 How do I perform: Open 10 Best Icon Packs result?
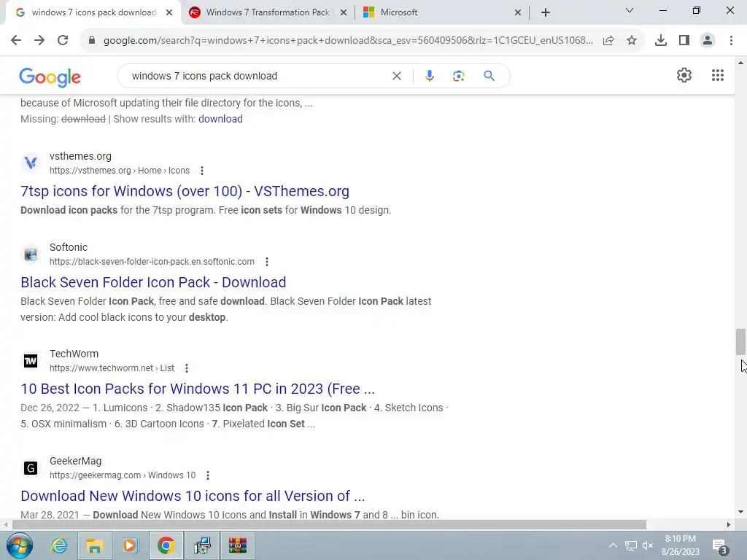pos(198,389)
